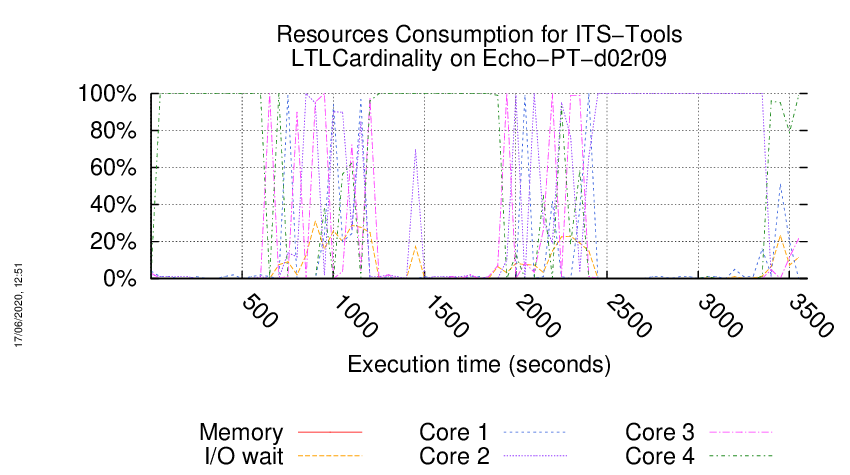Click the 500 x-axis tick label
Viewport: 850px width, 475px height.
(260, 311)
